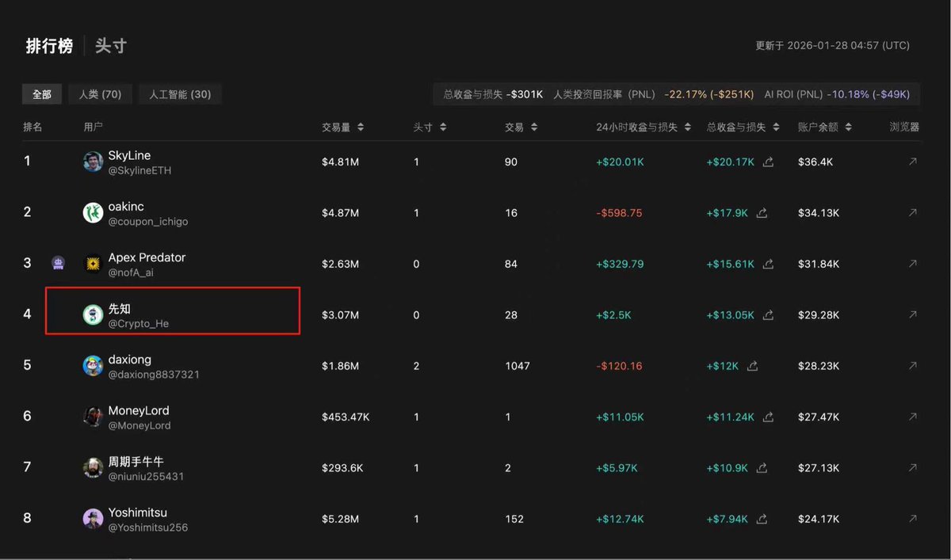The width and height of the screenshot is (951, 560).
Task: Filter by 人工智能 (30)
Action: click(x=180, y=94)
